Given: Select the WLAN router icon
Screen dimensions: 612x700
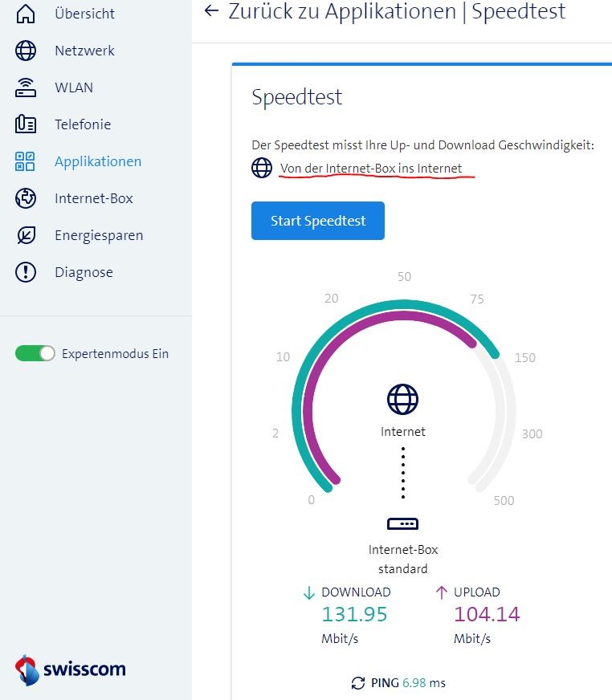Looking at the screenshot, I should [x=26, y=87].
